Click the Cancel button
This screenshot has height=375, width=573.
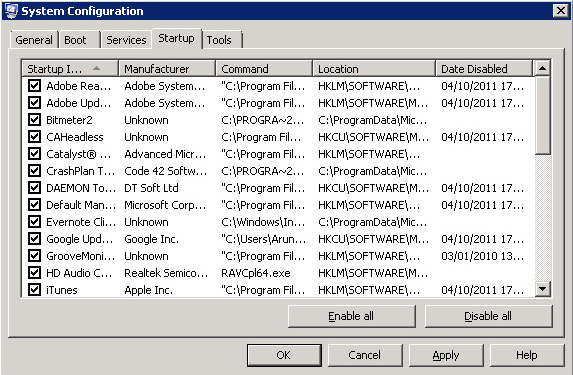coord(365,355)
